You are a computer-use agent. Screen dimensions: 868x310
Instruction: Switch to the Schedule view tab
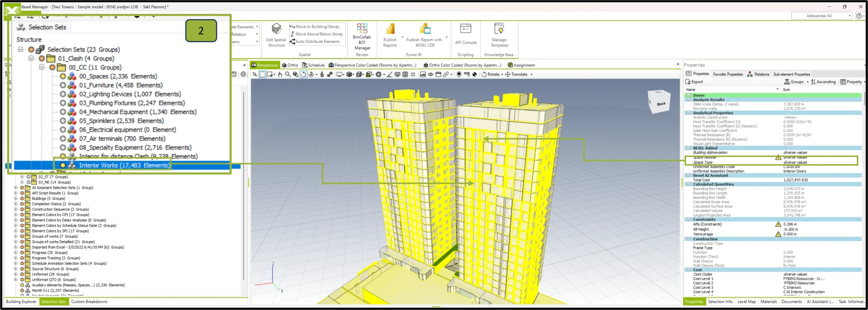(313, 65)
